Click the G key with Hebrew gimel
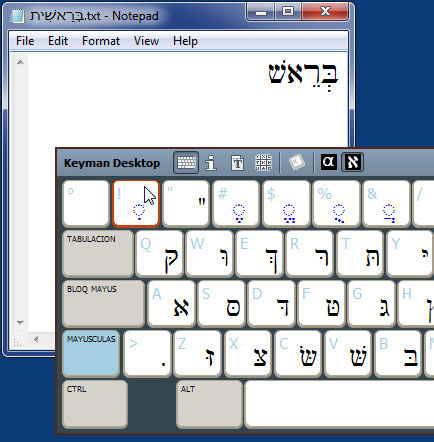This screenshot has height=442, width=434. pyautogui.click(x=371, y=304)
